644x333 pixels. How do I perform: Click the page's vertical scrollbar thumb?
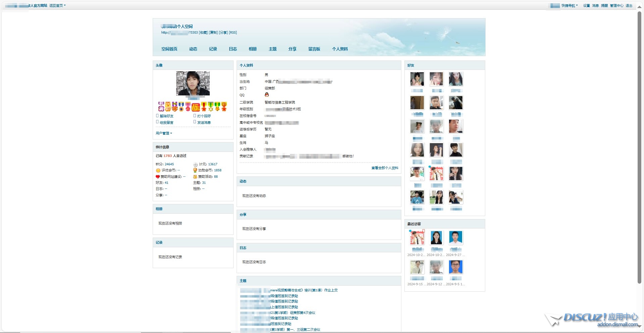pos(640,134)
